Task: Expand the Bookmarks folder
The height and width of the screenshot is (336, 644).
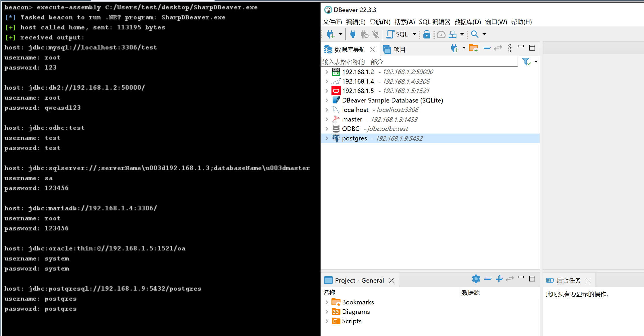Action: 327,302
